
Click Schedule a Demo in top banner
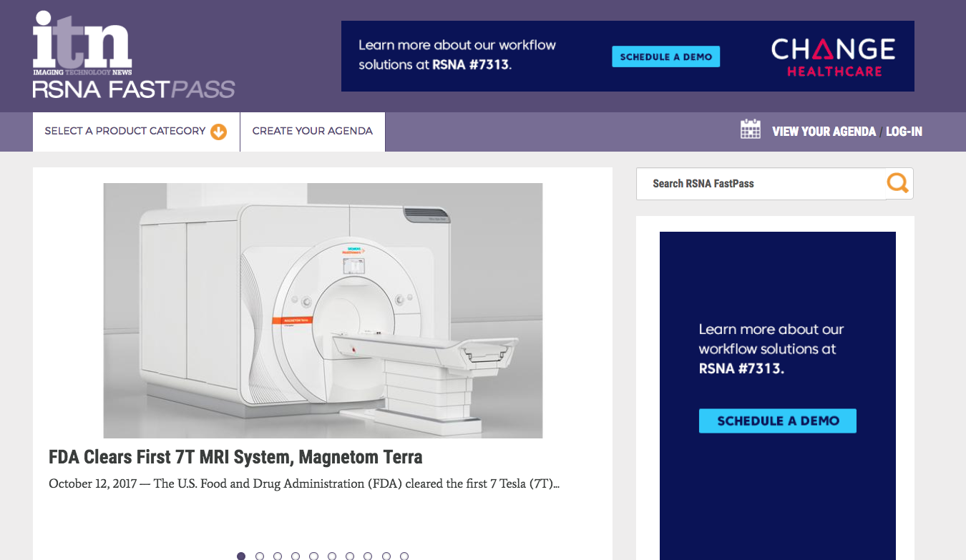pyautogui.click(x=665, y=57)
